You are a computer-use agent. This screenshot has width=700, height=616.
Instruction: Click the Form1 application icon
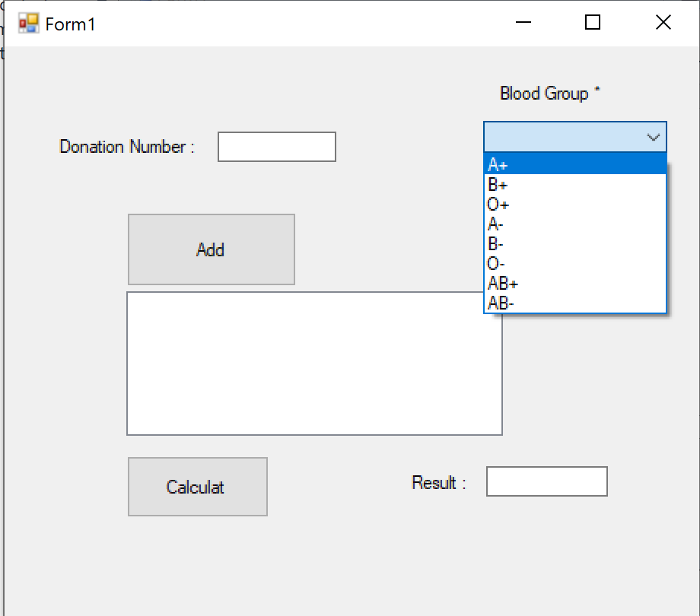tap(29, 23)
